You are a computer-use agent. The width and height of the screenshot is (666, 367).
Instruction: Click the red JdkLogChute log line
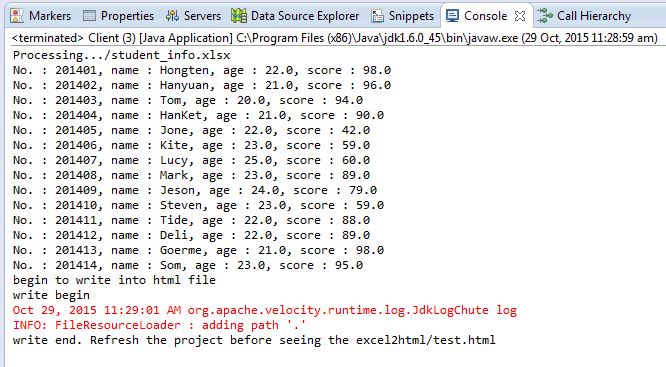click(x=265, y=310)
